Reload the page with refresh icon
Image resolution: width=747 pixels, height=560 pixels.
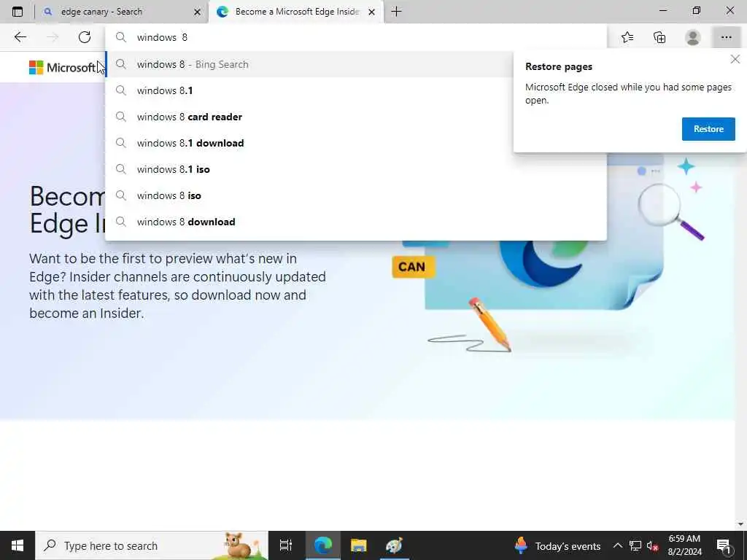point(85,37)
